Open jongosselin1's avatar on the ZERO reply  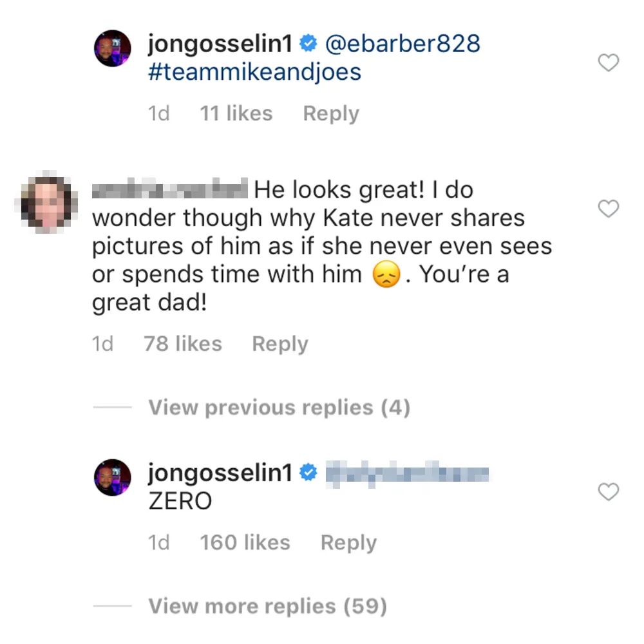[x=112, y=475]
